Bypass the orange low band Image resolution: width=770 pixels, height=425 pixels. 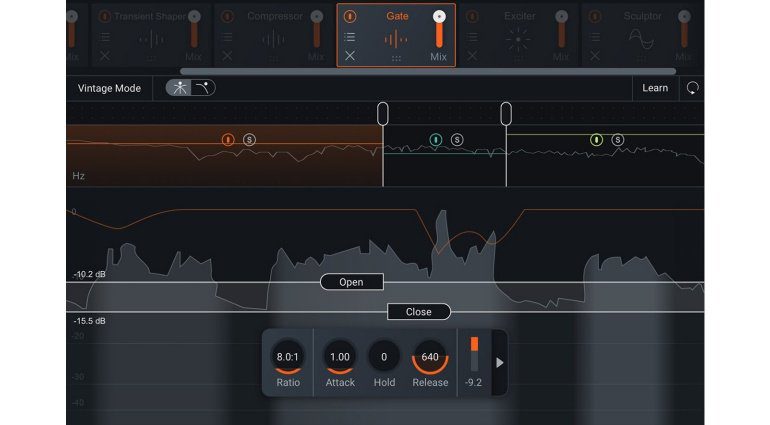[228, 140]
